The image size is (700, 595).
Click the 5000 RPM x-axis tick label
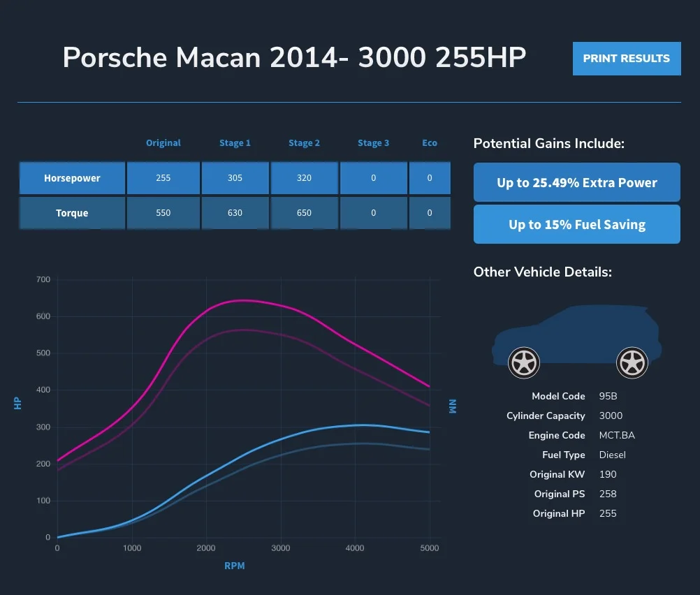[x=430, y=548]
